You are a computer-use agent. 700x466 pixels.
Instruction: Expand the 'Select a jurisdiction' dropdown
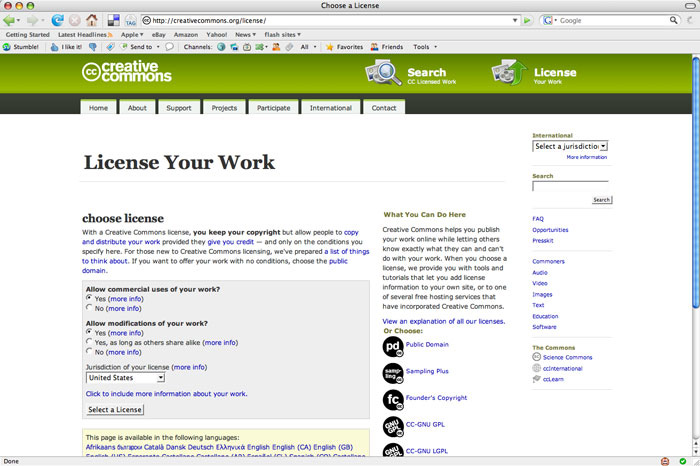click(570, 146)
